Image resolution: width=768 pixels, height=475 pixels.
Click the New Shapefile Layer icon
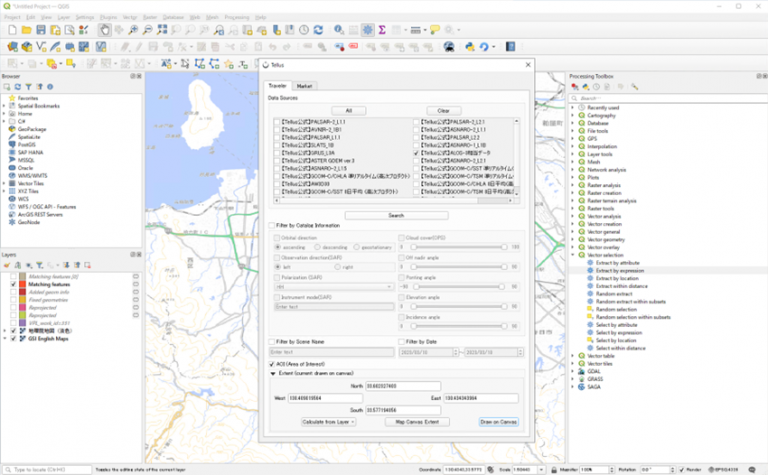[x=41, y=47]
